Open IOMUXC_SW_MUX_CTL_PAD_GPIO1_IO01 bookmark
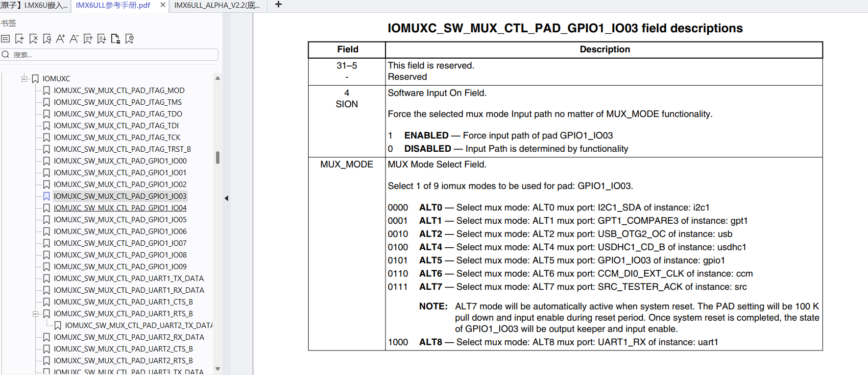868x375 pixels. pos(120,172)
